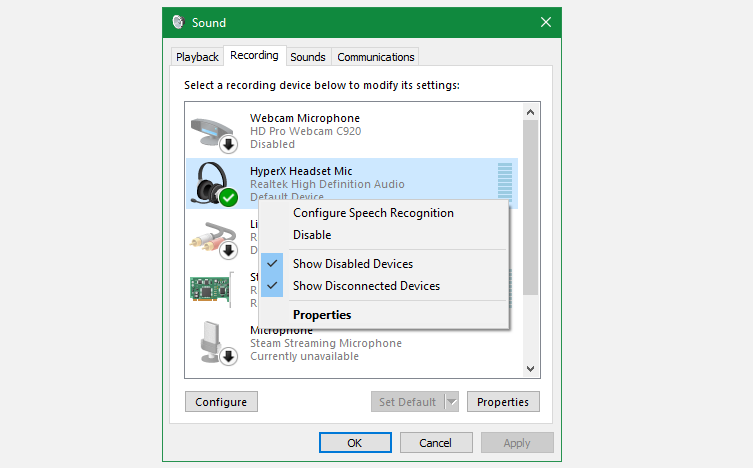Toggle Show Disconnected Devices checkmark
753x468 pixels.
tap(272, 286)
